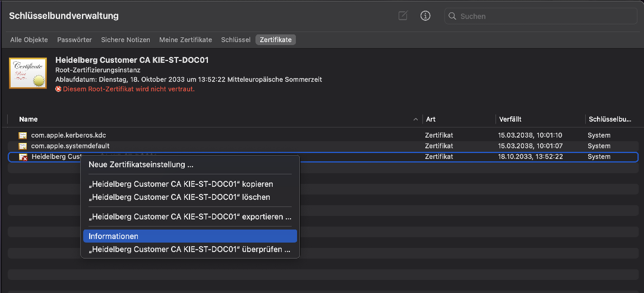The width and height of the screenshot is (644, 293).
Task: Click System keychain in systemdefault row
Action: [599, 145]
